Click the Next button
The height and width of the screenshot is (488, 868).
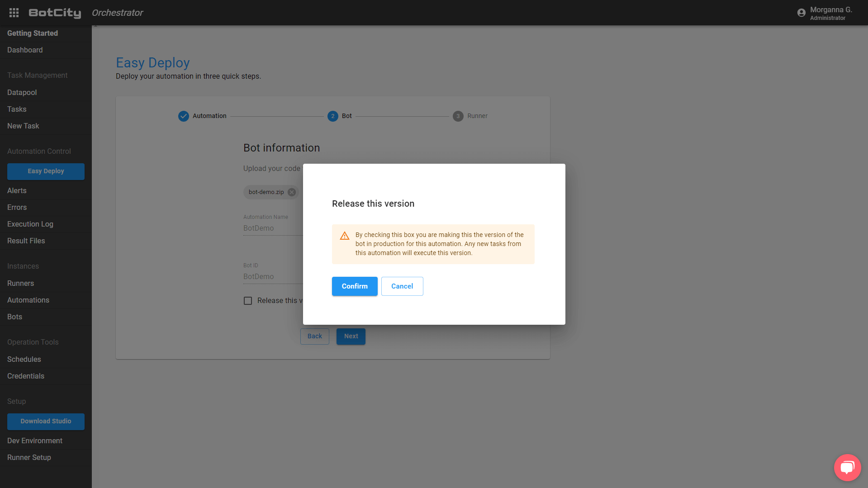(351, 336)
